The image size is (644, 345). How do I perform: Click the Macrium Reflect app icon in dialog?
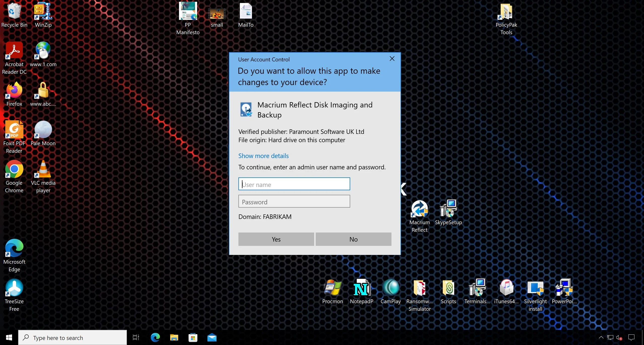246,109
